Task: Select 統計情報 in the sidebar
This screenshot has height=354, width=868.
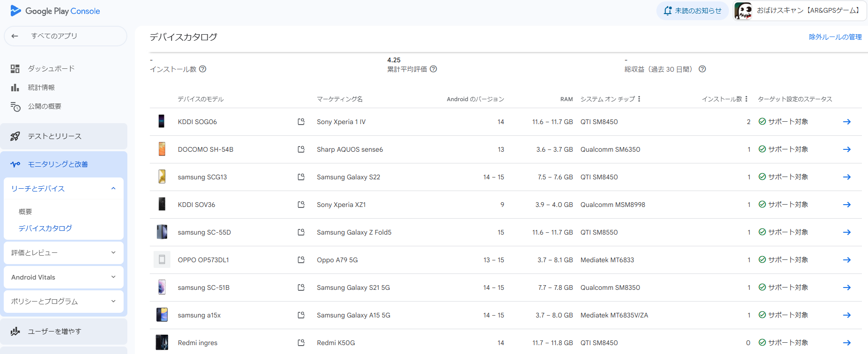Action: click(41, 87)
